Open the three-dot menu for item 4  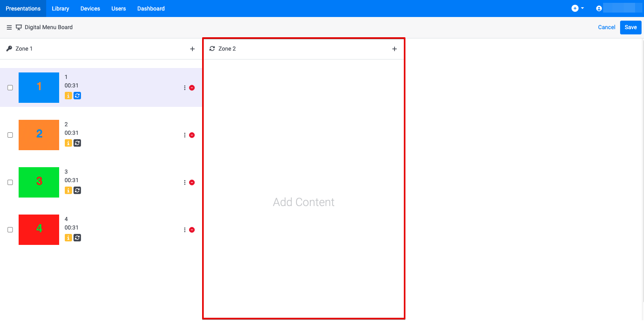click(185, 230)
